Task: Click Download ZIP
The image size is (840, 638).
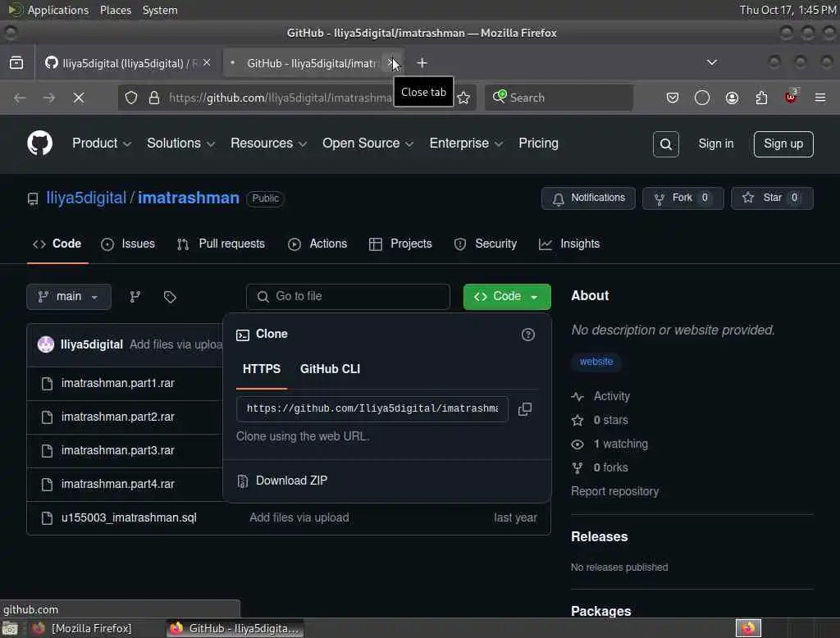Action: coord(291,481)
